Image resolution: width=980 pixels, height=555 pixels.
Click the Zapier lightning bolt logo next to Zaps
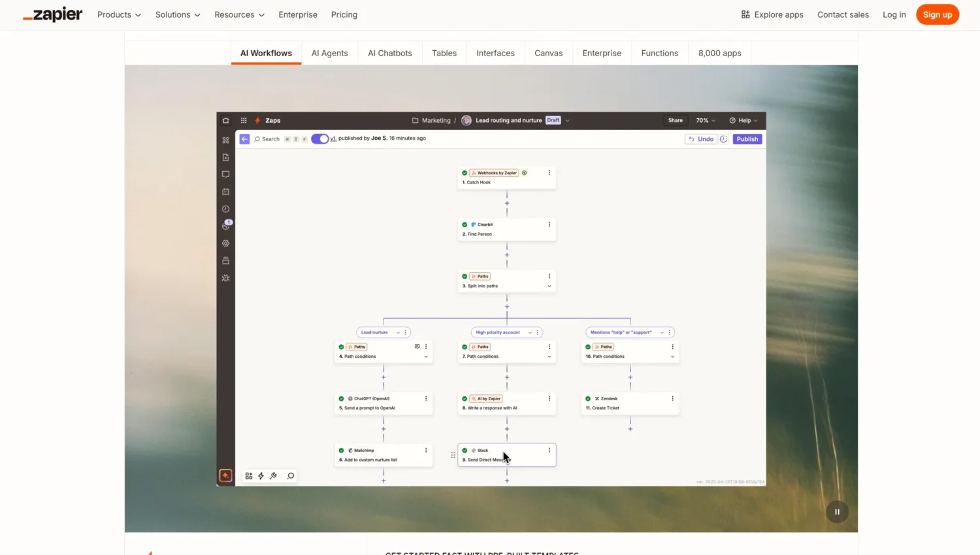click(257, 120)
